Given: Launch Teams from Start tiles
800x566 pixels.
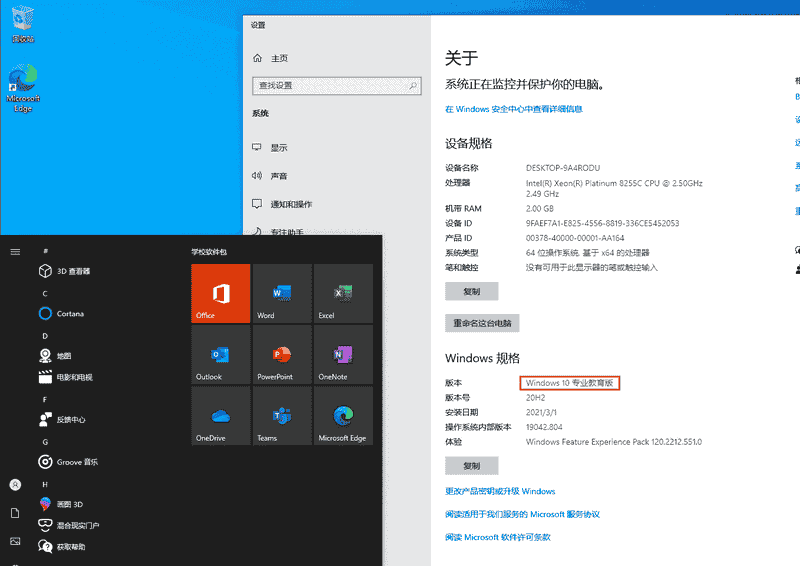Looking at the screenshot, I should 282,415.
